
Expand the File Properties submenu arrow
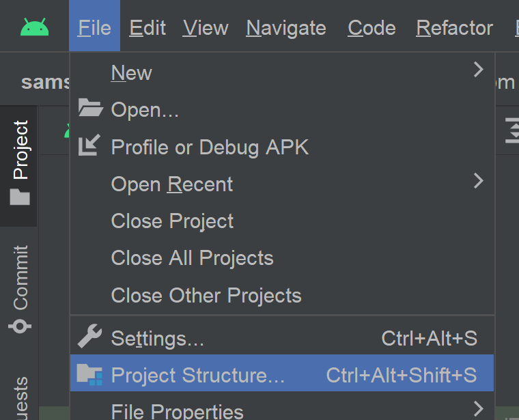pos(478,409)
